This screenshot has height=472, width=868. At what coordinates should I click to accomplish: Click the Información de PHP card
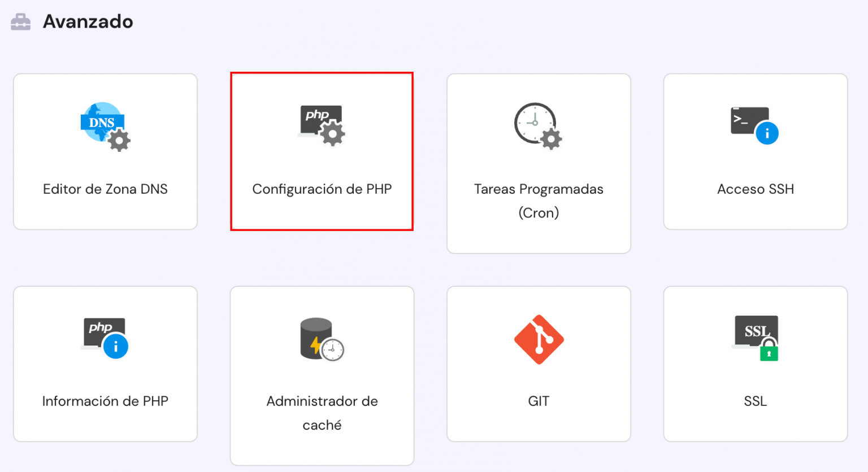[105, 364]
